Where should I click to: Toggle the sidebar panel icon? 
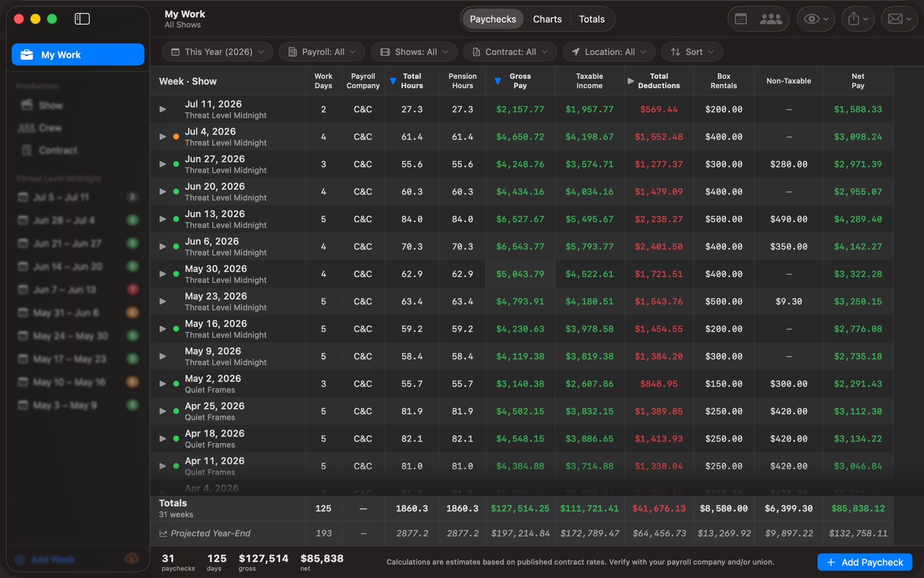[82, 19]
